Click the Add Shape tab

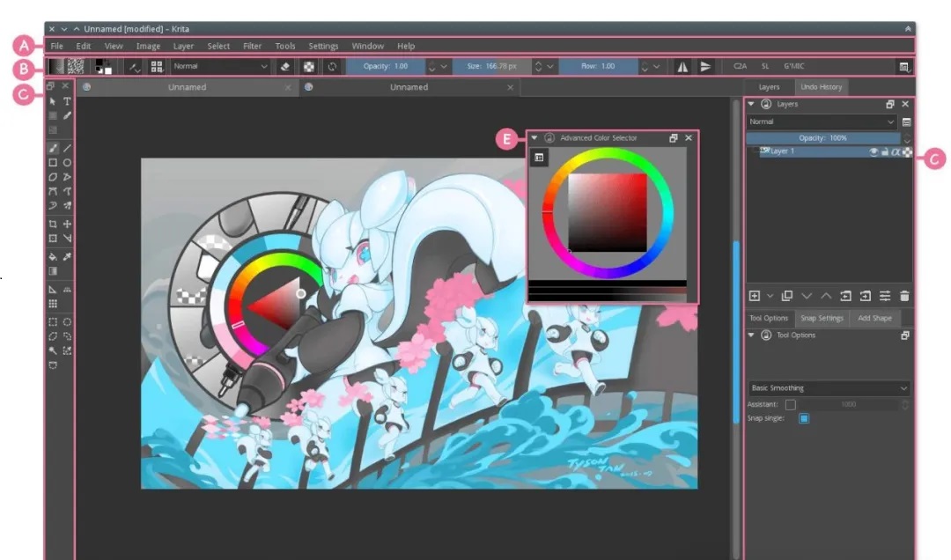pos(874,318)
